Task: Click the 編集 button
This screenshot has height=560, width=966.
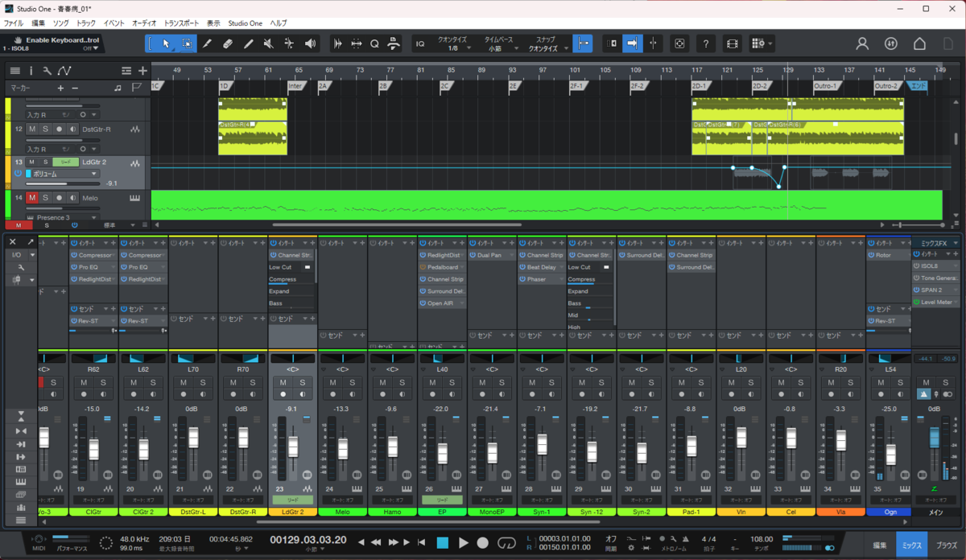Action: pos(879,545)
